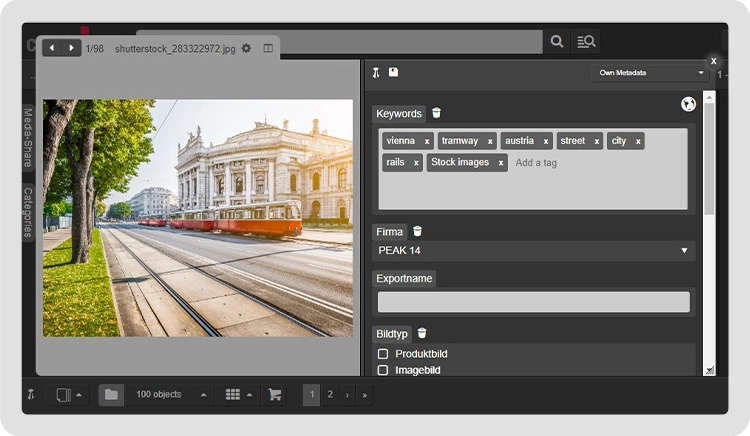750x436 pixels.
Task: Save metadata with the disk icon
Action: (393, 72)
